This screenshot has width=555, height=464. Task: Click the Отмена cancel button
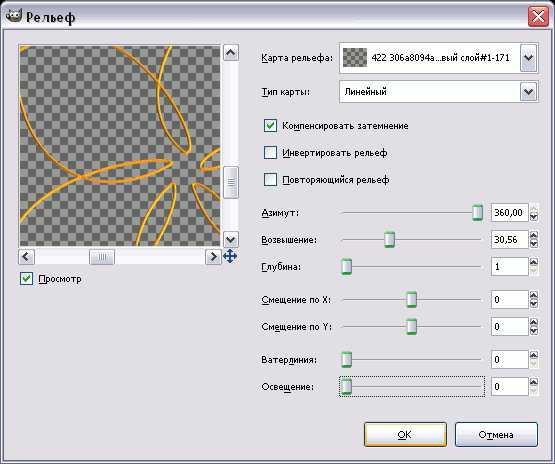(496, 434)
